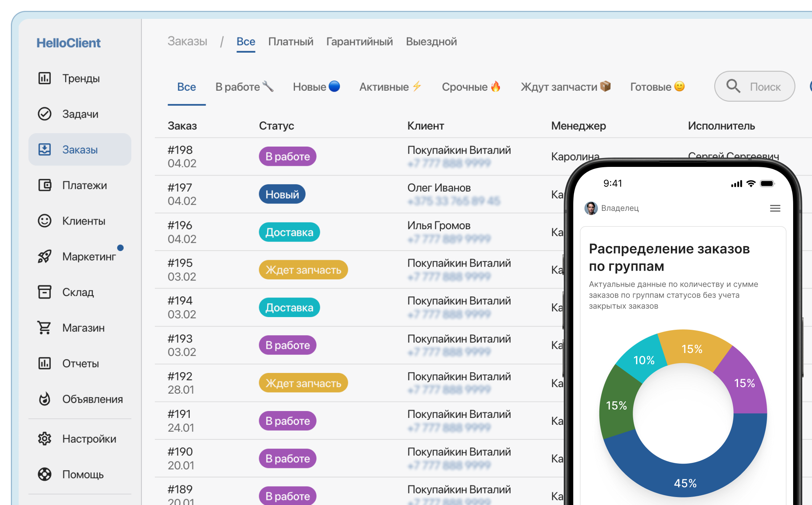Open Trends chart icon in sidebar
The width and height of the screenshot is (812, 505).
click(x=45, y=78)
